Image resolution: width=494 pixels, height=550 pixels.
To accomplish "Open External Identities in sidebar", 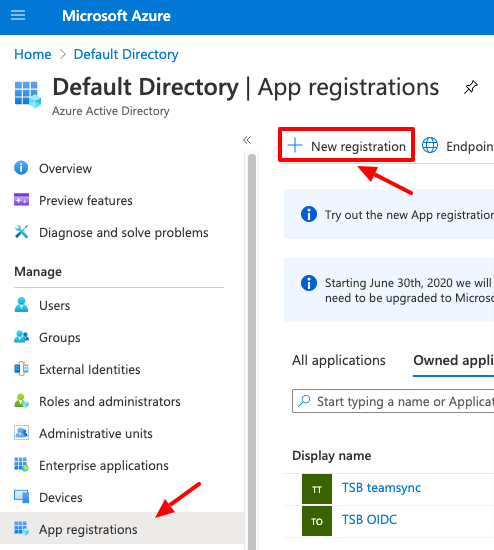I will point(89,370).
